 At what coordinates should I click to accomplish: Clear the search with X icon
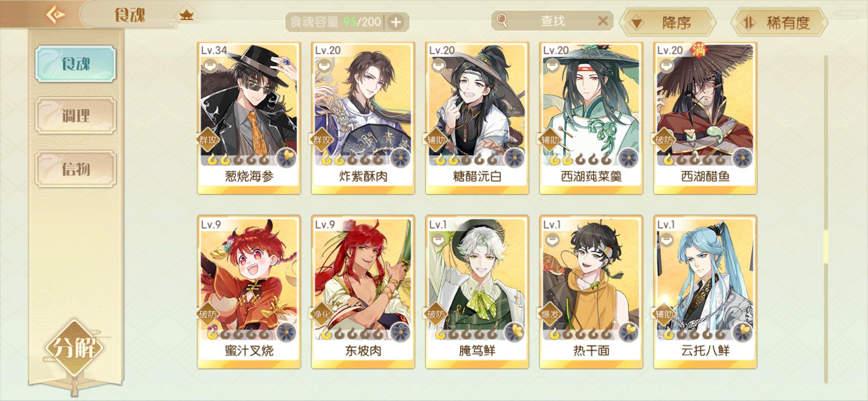[603, 21]
